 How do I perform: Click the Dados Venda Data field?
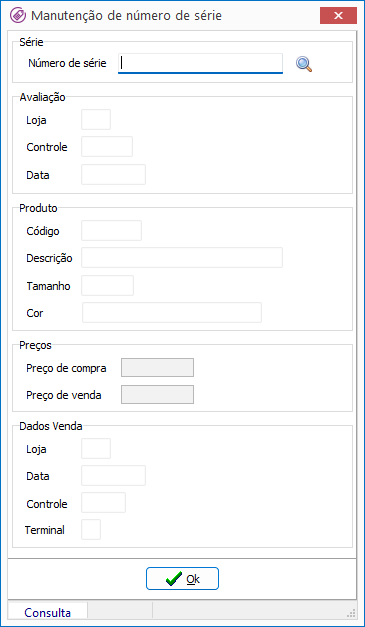[x=114, y=475]
